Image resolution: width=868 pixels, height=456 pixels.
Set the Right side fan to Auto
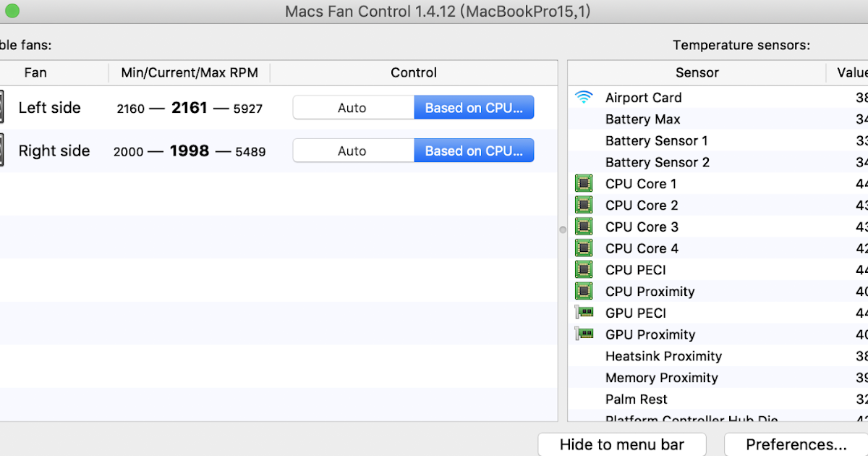pyautogui.click(x=352, y=150)
